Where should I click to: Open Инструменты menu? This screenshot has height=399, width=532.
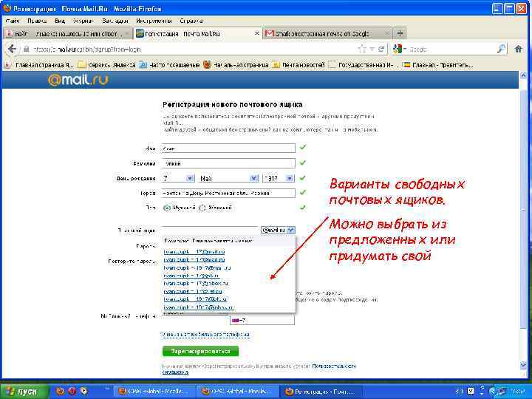154,21
